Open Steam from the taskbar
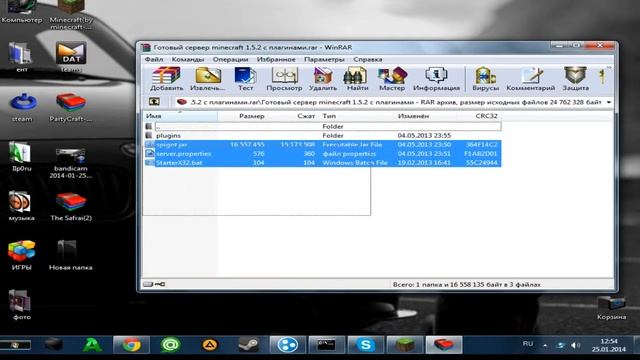Image resolution: width=640 pixels, height=360 pixels. (248, 345)
